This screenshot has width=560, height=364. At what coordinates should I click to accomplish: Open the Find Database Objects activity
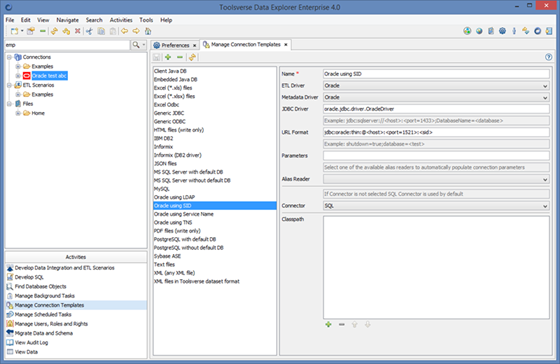click(x=40, y=286)
